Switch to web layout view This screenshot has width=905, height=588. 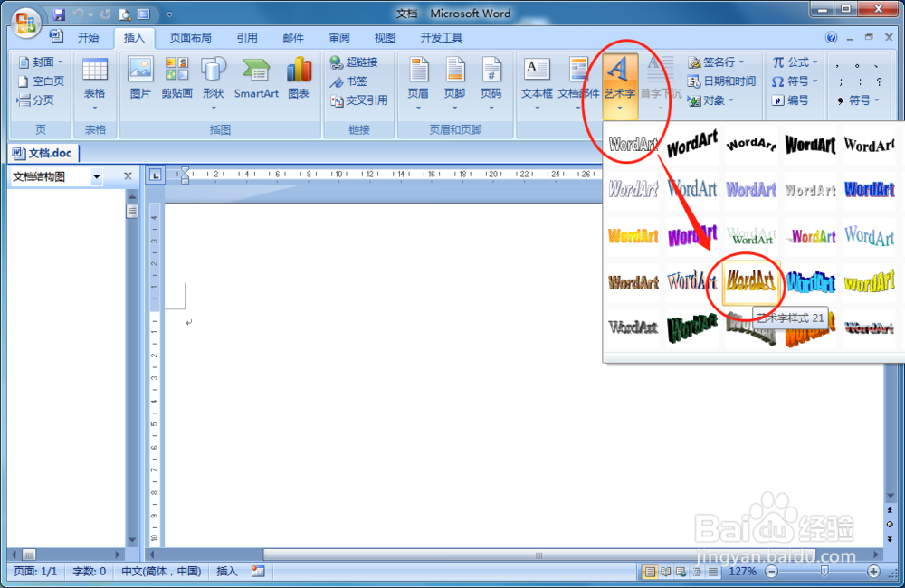[681, 572]
